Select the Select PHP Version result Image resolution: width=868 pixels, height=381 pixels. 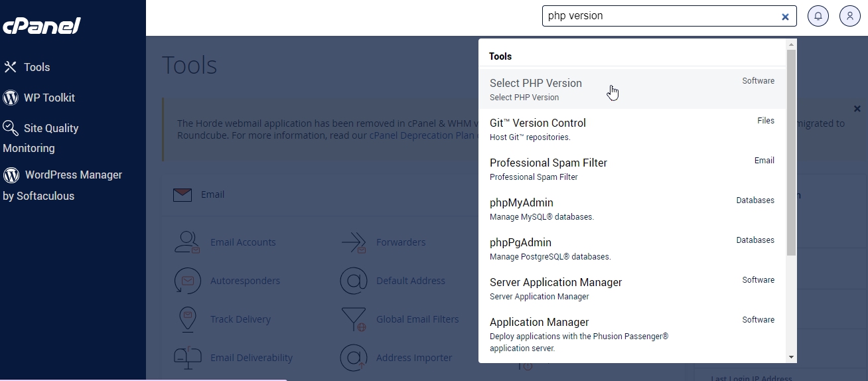(632, 89)
